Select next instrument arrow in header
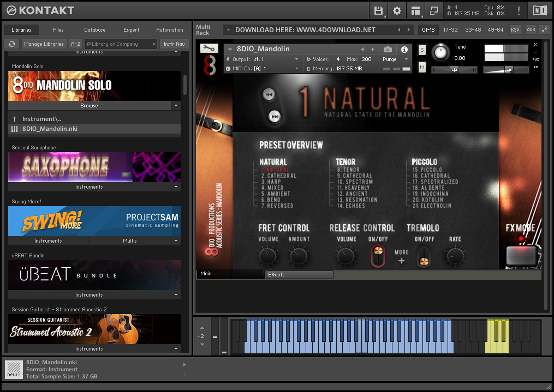The width and height of the screenshot is (554, 392). coord(372,50)
